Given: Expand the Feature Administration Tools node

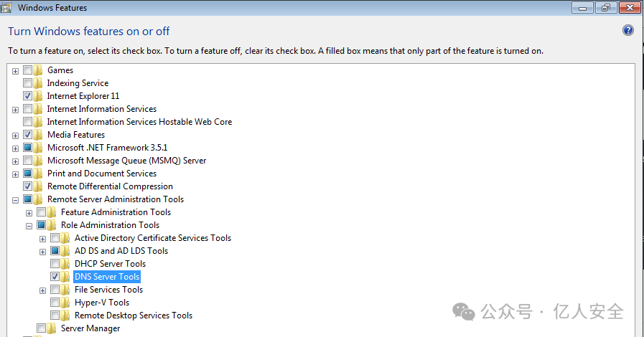Looking at the screenshot, I should pyautogui.click(x=29, y=213).
